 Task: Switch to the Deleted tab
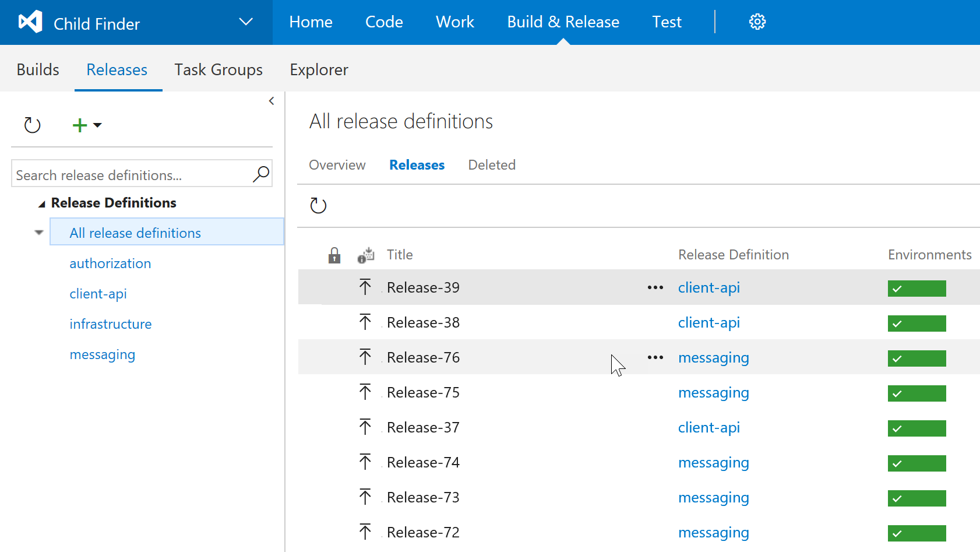pyautogui.click(x=491, y=165)
